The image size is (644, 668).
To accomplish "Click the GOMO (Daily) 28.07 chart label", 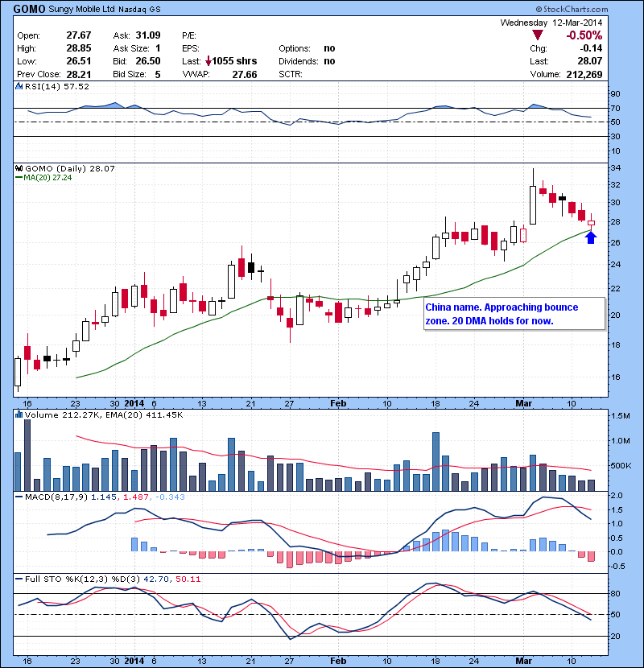I will click(x=70, y=168).
